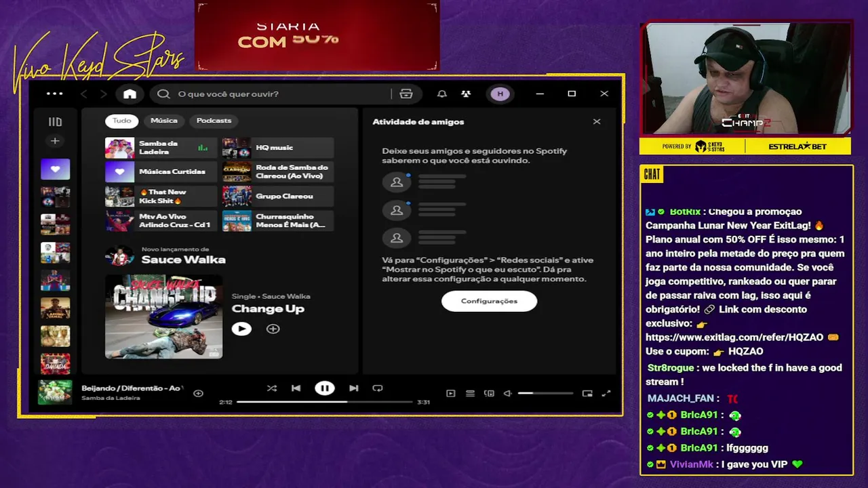Minimize the Spotify window
The image size is (868, 488).
[540, 94]
